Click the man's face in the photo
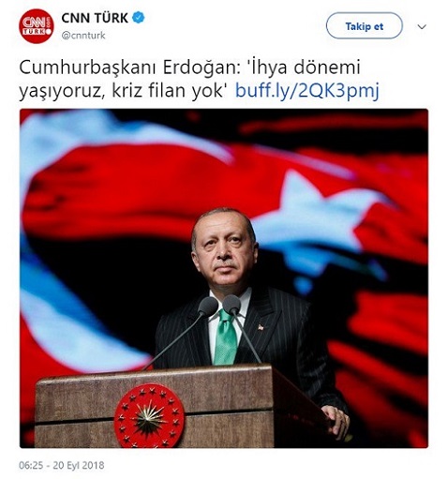The height and width of the screenshot is (479, 448). pos(226,250)
